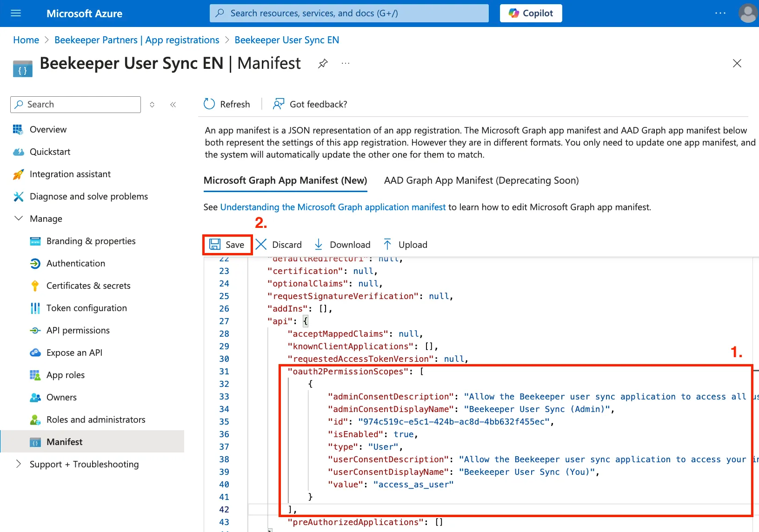Click the Refresh circular arrow icon
759x532 pixels.
click(209, 104)
